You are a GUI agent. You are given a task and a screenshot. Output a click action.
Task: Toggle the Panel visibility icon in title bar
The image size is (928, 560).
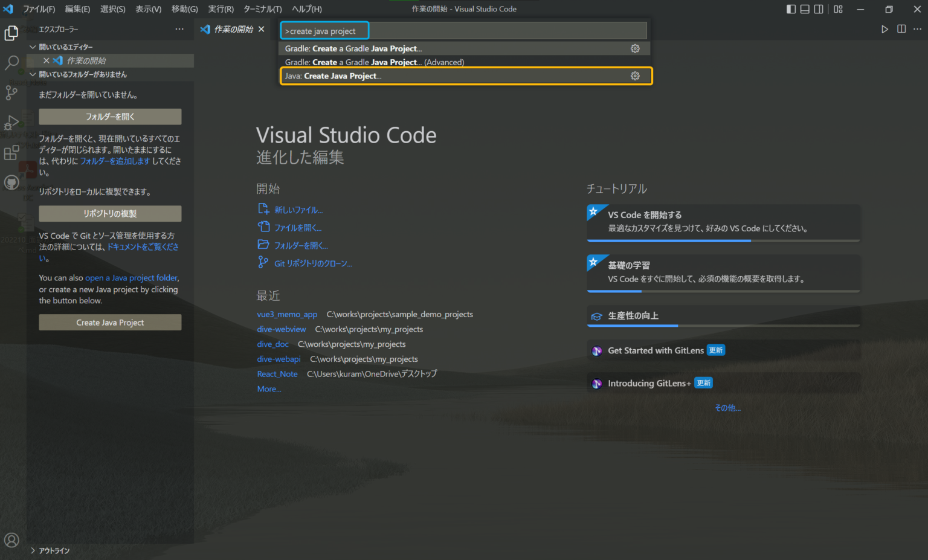point(805,9)
